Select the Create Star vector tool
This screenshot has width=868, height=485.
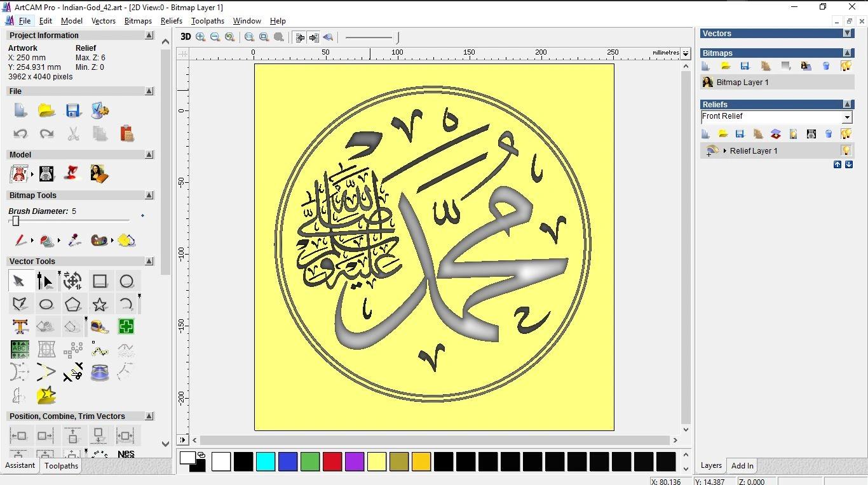100,305
